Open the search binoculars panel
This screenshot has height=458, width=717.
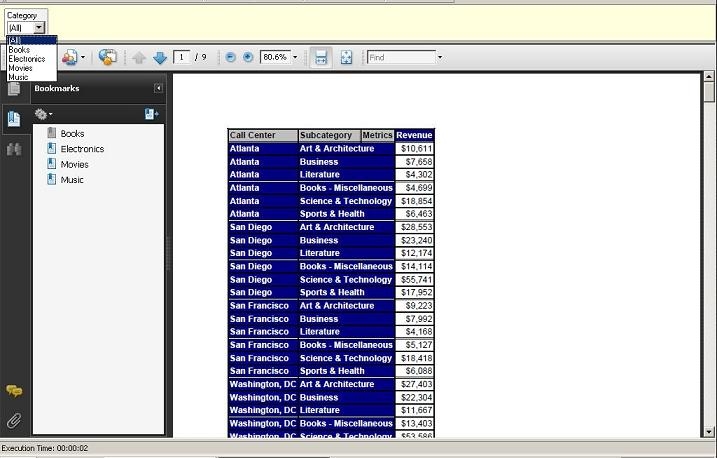pyautogui.click(x=14, y=149)
